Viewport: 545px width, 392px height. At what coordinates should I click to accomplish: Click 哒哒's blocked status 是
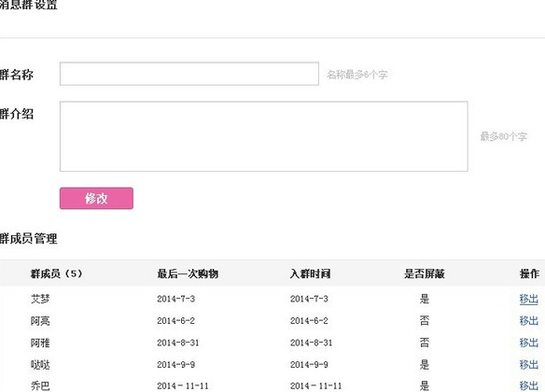425,365
